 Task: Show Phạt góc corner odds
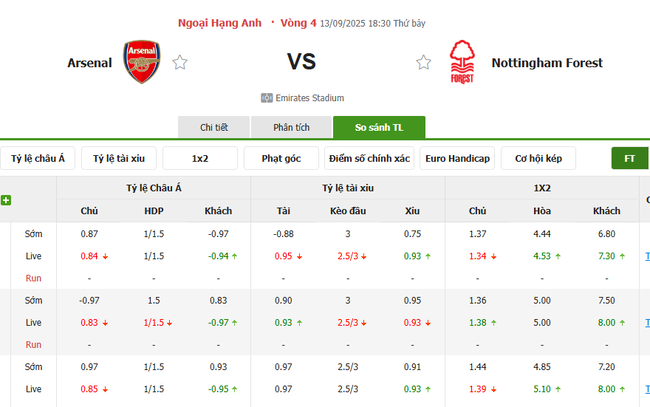(x=281, y=159)
